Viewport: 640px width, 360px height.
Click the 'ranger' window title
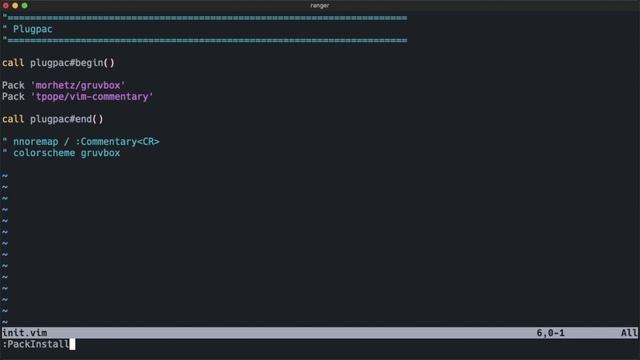(320, 5)
